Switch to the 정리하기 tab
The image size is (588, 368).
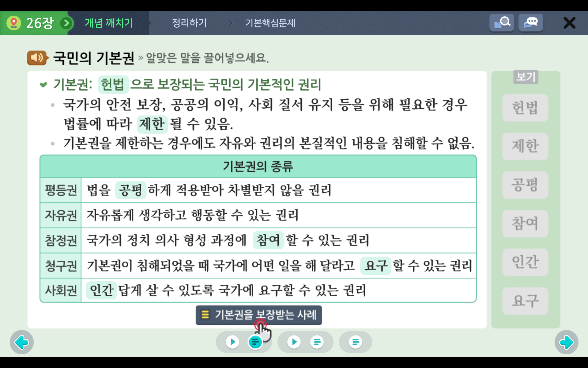point(189,23)
